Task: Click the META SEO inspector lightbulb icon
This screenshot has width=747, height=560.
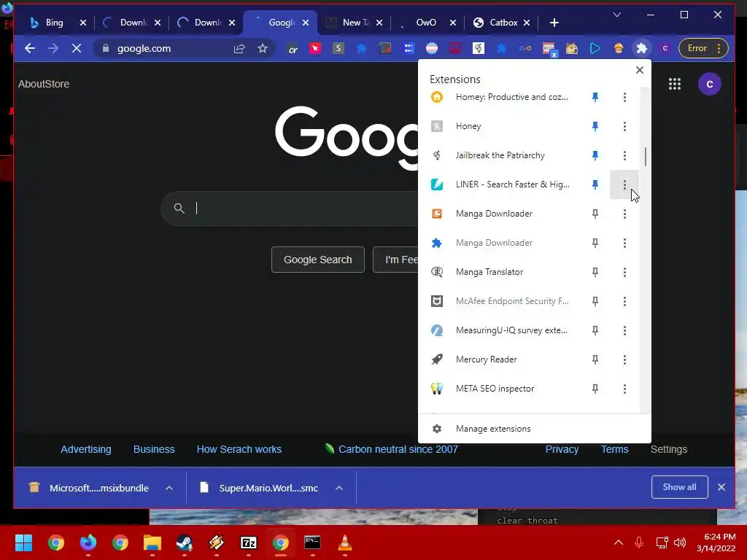Action: (x=437, y=389)
